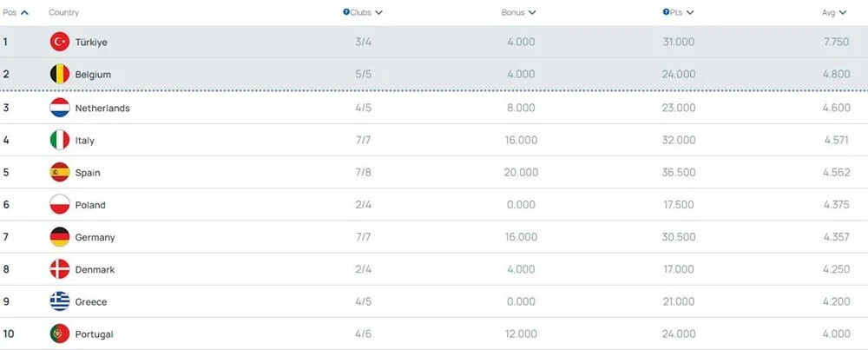Open the Germany country link

[x=95, y=237]
